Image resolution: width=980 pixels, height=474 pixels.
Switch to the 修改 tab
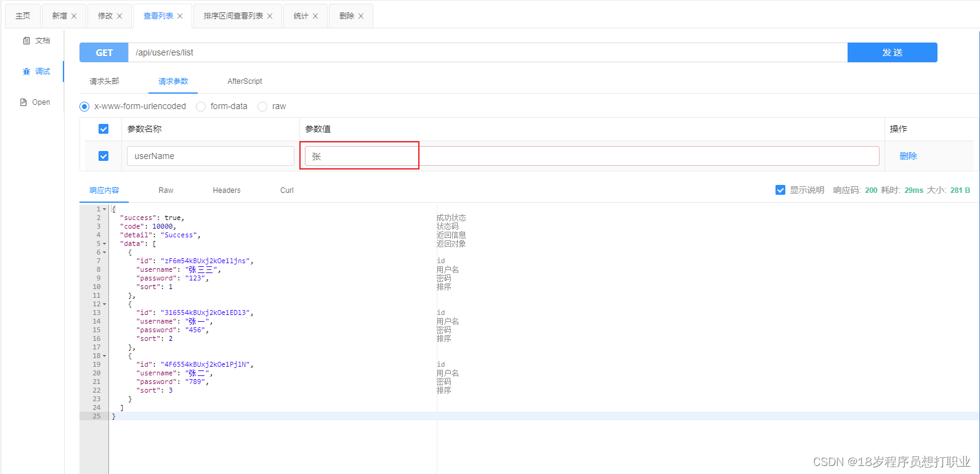105,16
